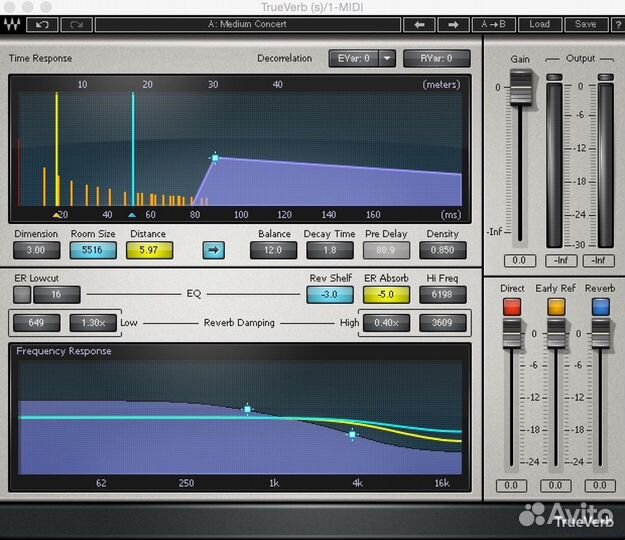
Task: Toggle the ER Lowcut enable button
Action: (22, 294)
